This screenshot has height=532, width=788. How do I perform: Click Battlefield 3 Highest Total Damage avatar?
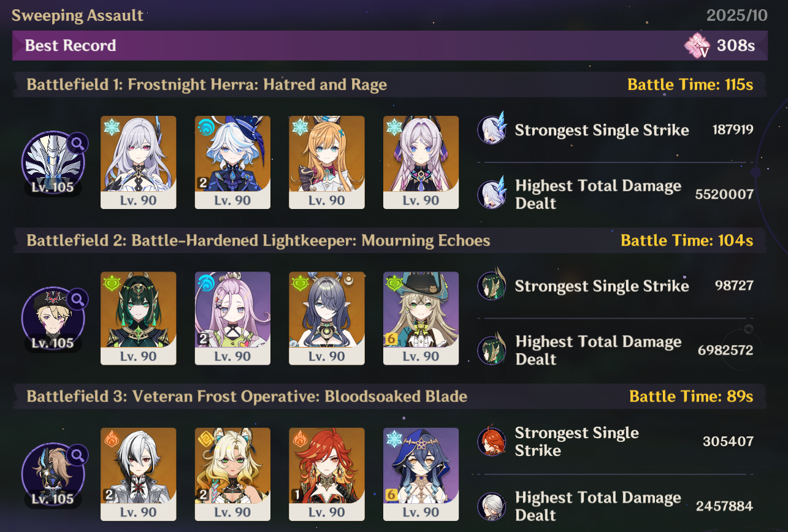point(492,506)
